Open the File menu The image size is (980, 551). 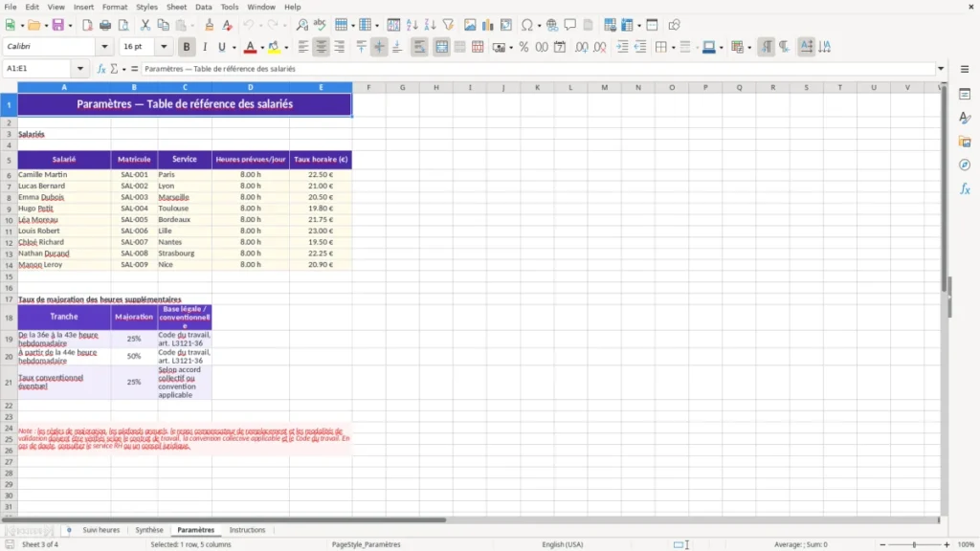tap(11, 7)
